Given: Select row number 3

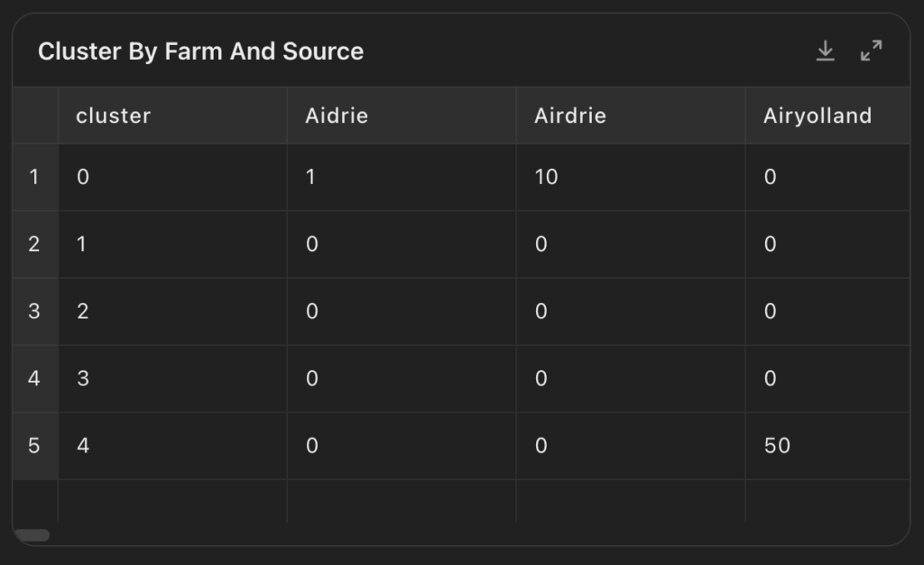Looking at the screenshot, I should [35, 311].
